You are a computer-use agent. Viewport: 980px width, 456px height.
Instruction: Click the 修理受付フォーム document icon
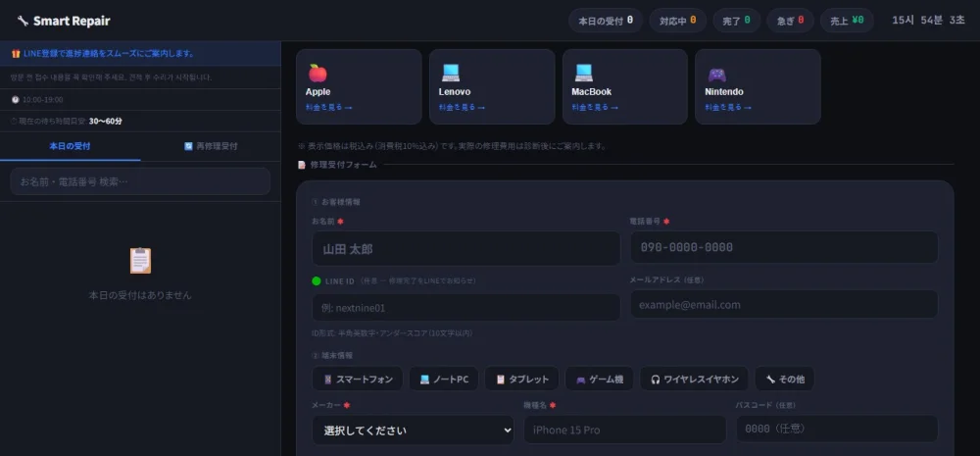[301, 165]
